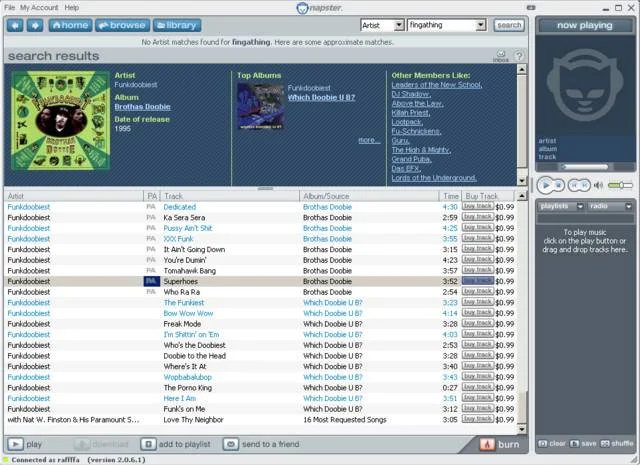This screenshot has height=465, width=640.
Task: Click the download button in bottom toolbar
Action: pos(102,444)
